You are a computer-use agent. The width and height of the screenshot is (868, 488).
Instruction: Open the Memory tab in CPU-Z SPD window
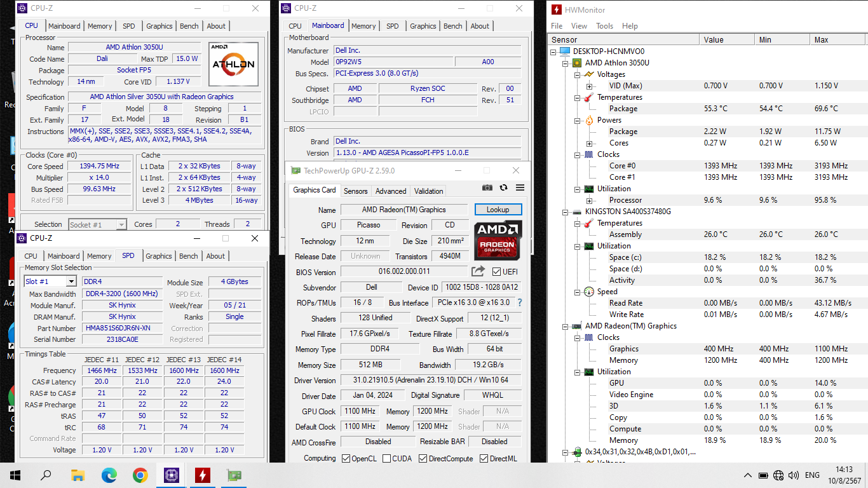99,256
